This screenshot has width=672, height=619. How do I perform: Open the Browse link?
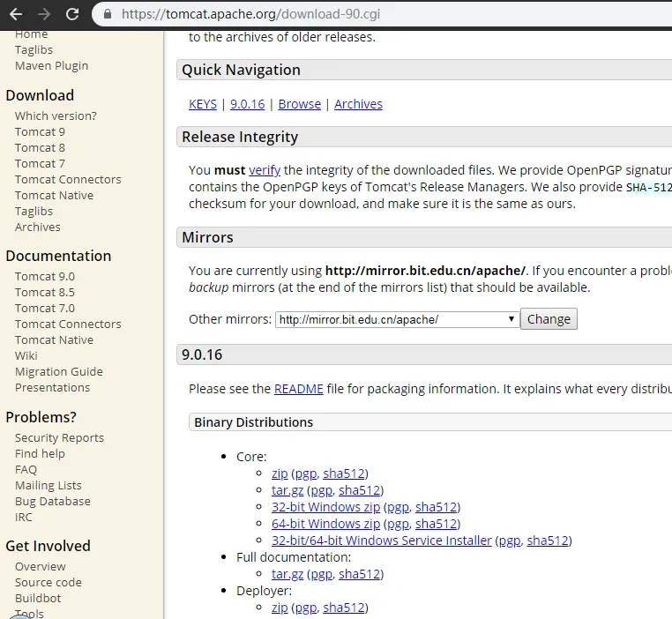[299, 104]
